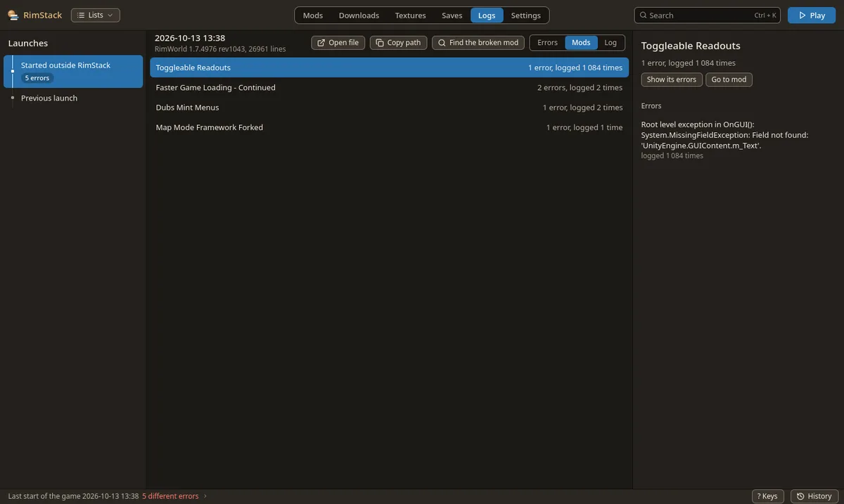Select the Dubs Mint Menus row

point(389,108)
